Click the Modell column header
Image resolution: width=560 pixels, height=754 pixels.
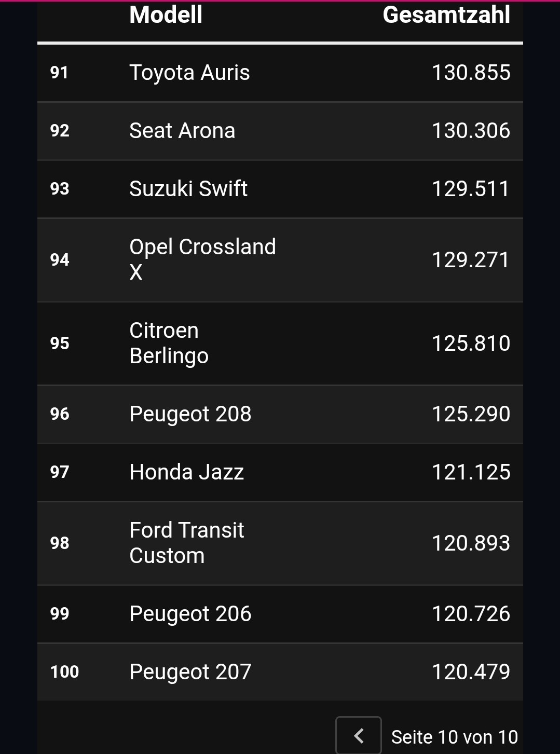pyautogui.click(x=166, y=14)
